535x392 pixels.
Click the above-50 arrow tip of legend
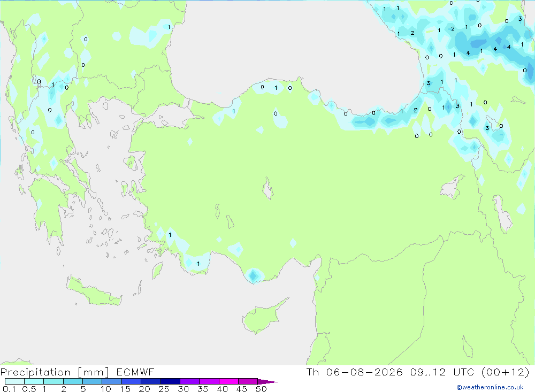point(267,381)
